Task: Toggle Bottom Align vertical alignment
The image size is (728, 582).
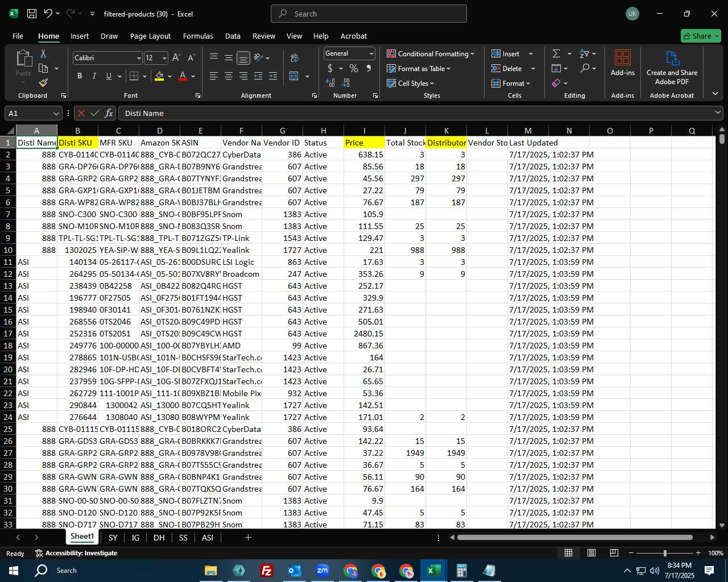Action: (x=243, y=58)
